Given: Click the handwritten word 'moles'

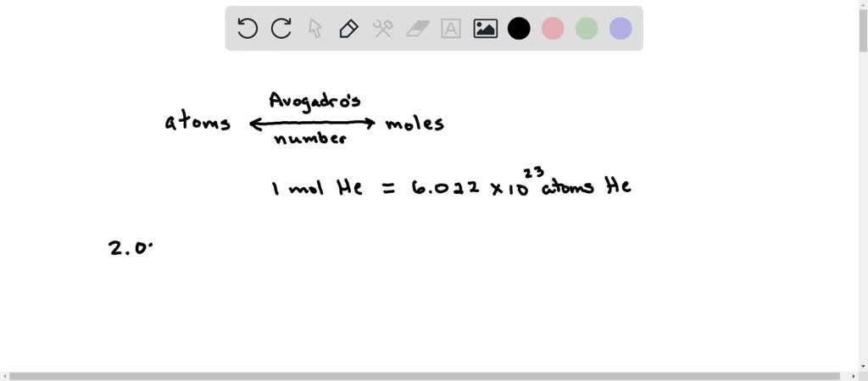Looking at the screenshot, I should click(415, 123).
